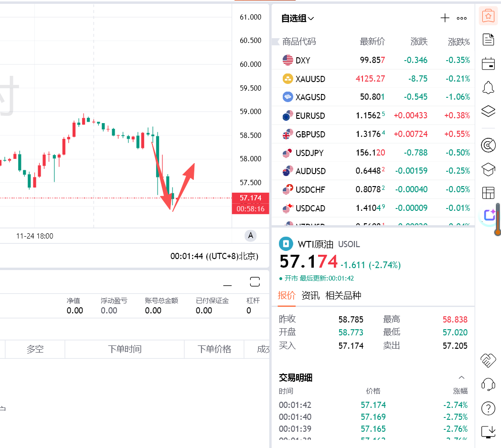Open chart timezone (UTC+8) 北京 selector

click(214, 256)
